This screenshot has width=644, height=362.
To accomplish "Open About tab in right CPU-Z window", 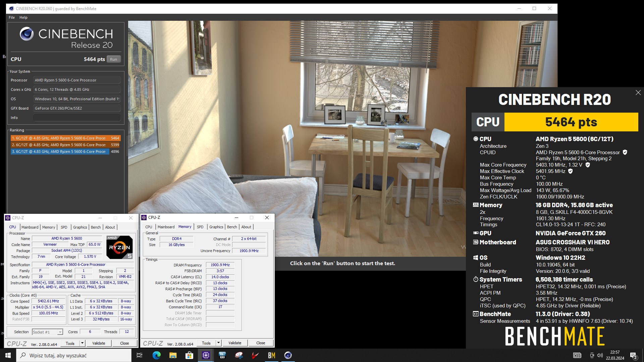I will [x=246, y=227].
